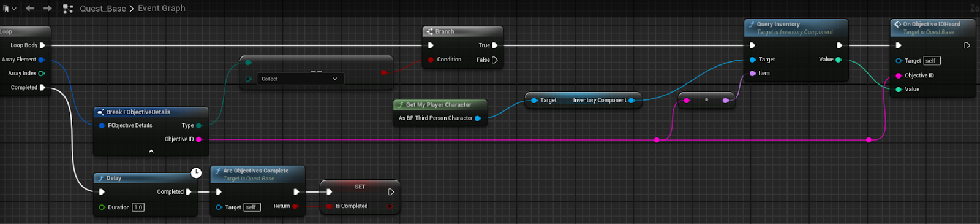
Task: Click the graph icon beside Quest_Base
Action: pos(68,9)
